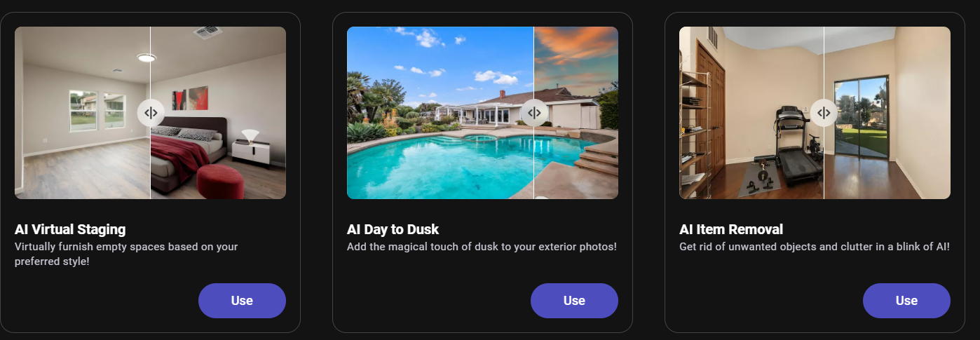Click the 'Add the magical touch of dusk' description
The height and width of the screenshot is (340, 980).
click(x=482, y=247)
